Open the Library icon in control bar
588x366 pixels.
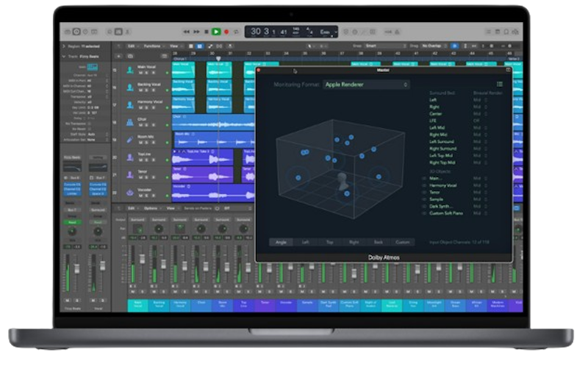(68, 32)
